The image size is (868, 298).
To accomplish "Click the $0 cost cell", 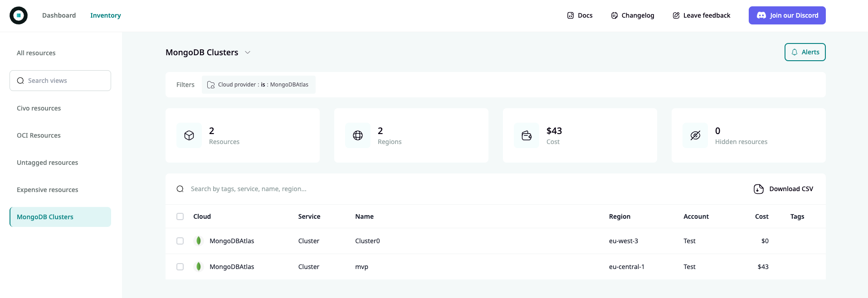I will pos(765,241).
